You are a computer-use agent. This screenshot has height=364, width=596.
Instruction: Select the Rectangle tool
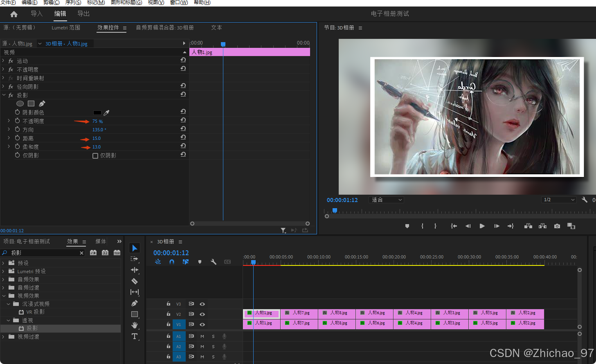click(135, 314)
